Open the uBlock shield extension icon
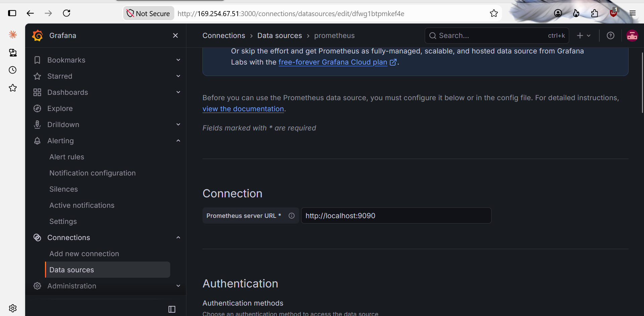 613,12
